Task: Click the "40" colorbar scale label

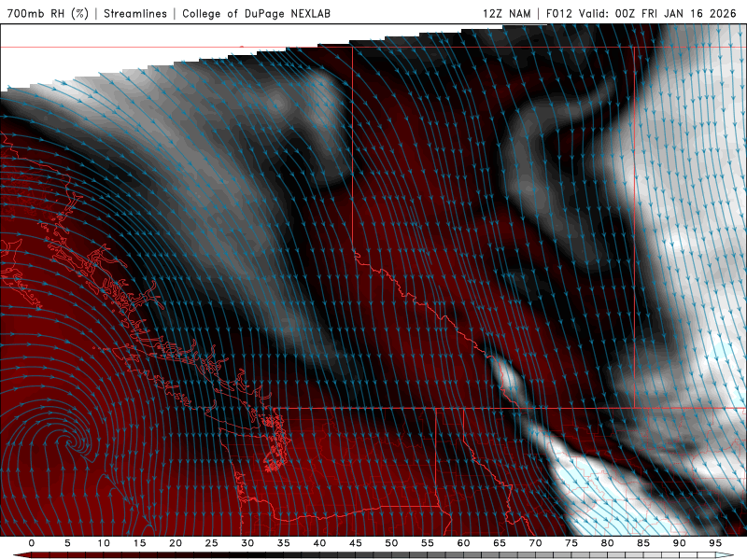Action: pyautogui.click(x=319, y=543)
